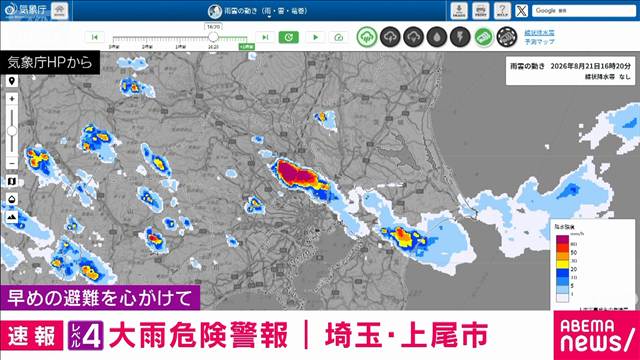The width and height of the screenshot is (640, 360).
Task: Click the location pin icon on map
Action: [12, 81]
